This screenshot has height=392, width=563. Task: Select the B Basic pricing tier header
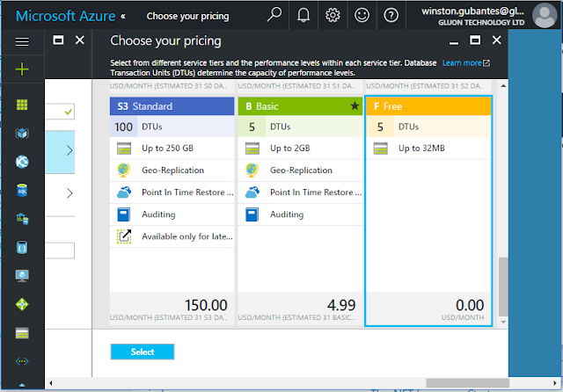tap(300, 106)
